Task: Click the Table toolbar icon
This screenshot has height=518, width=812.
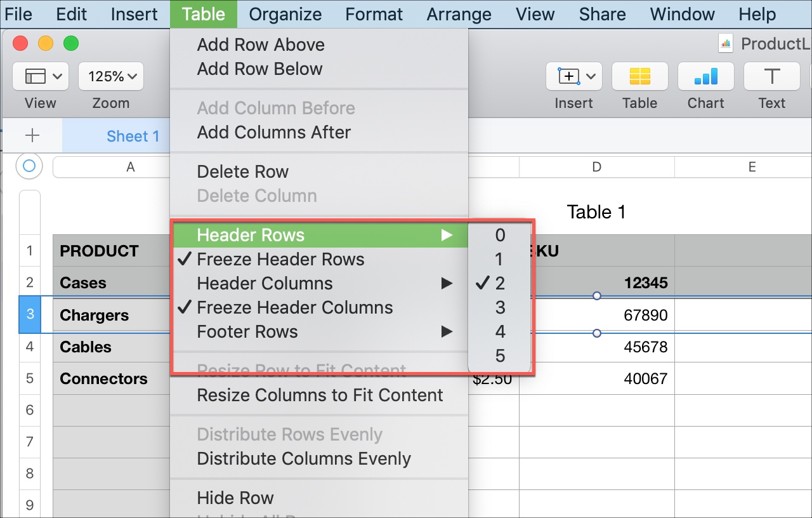Action: point(639,76)
